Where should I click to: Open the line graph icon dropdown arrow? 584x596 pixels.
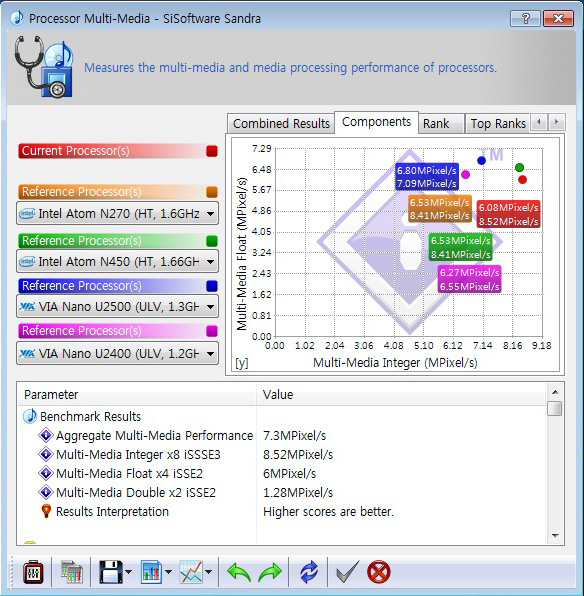point(208,572)
